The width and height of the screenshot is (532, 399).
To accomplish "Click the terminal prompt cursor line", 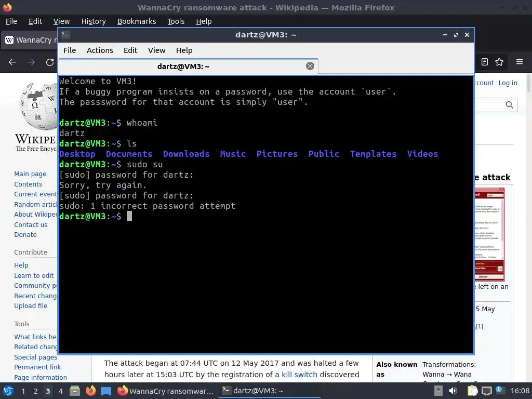I will click(129, 216).
